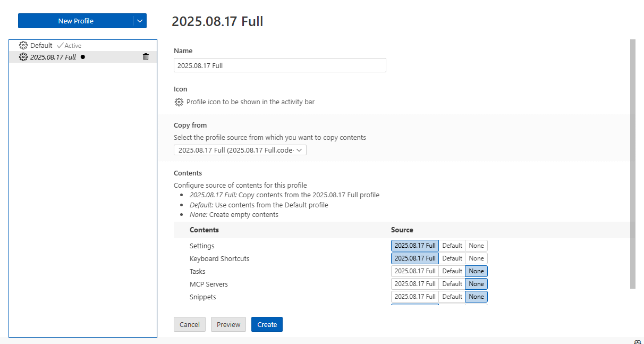This screenshot has height=344, width=644.
Task: Click the profile Name text field
Action: (279, 65)
